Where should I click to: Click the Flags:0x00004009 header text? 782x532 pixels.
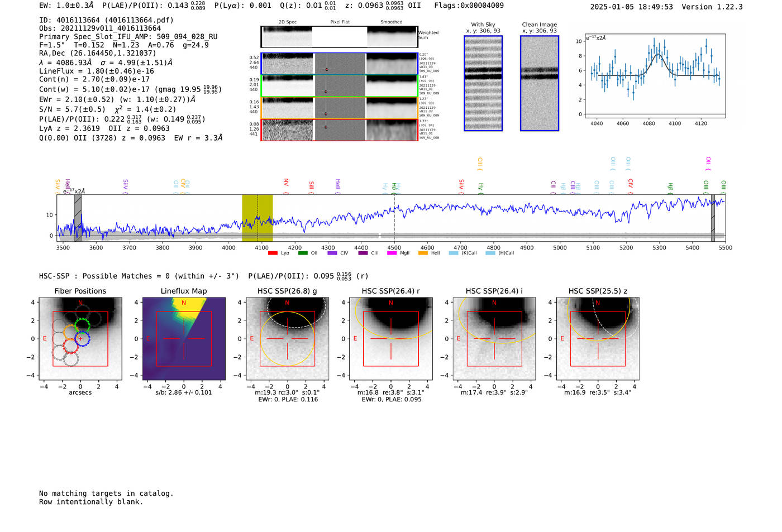click(469, 6)
